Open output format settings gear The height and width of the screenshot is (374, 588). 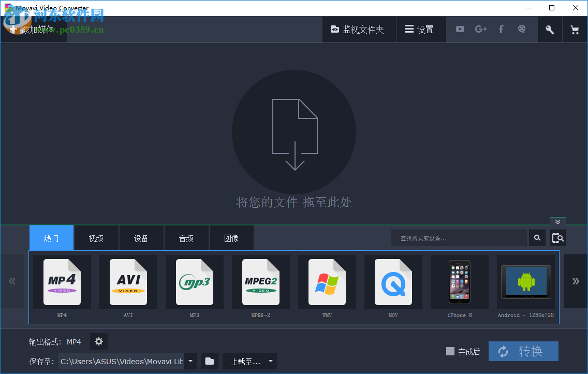click(98, 341)
